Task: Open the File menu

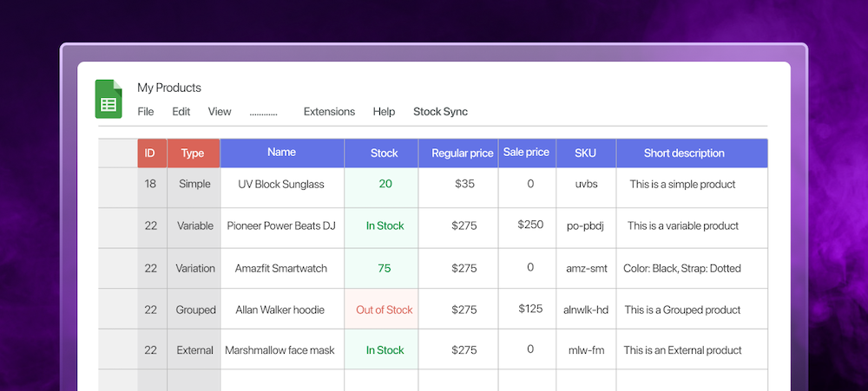Action: 146,112
